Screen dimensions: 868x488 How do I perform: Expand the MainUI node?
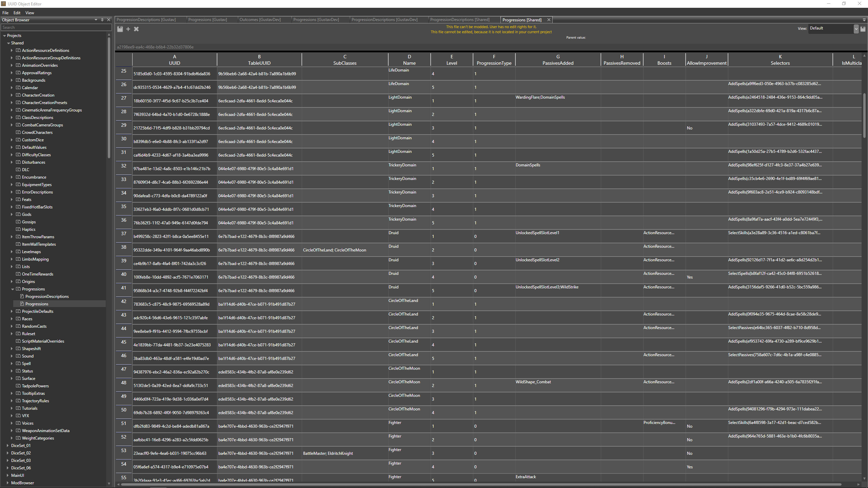(x=7, y=475)
